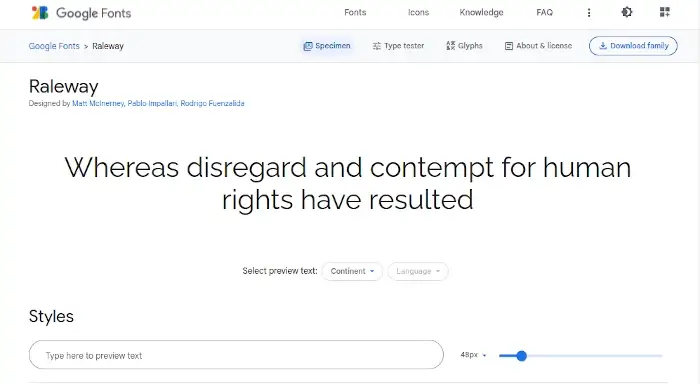Image resolution: width=700 pixels, height=384 pixels.
Task: Expand the Language dropdown
Action: click(x=418, y=271)
